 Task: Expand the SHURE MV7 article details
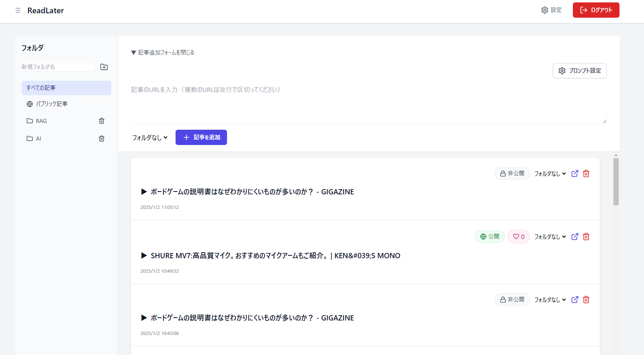[144, 256]
